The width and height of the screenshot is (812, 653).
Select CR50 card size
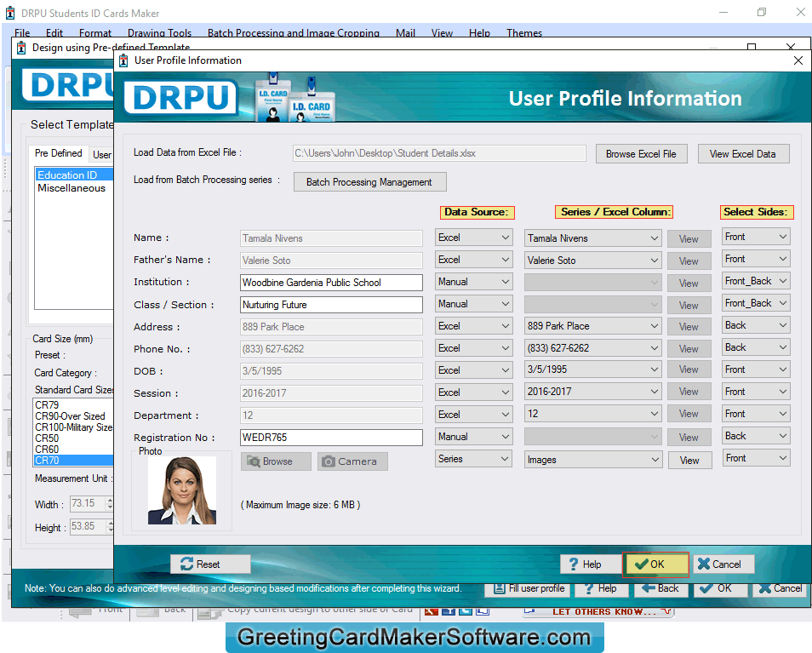(x=47, y=438)
